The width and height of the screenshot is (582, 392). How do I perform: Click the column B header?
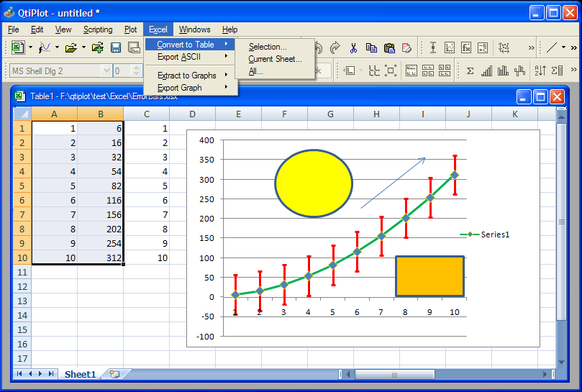100,114
